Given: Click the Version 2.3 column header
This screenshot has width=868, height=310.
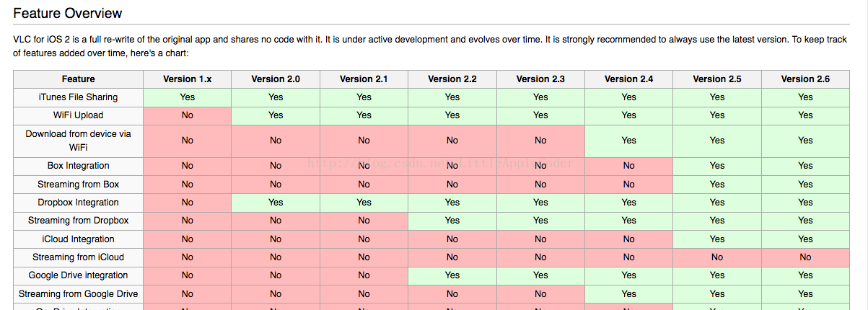Looking at the screenshot, I should (540, 79).
